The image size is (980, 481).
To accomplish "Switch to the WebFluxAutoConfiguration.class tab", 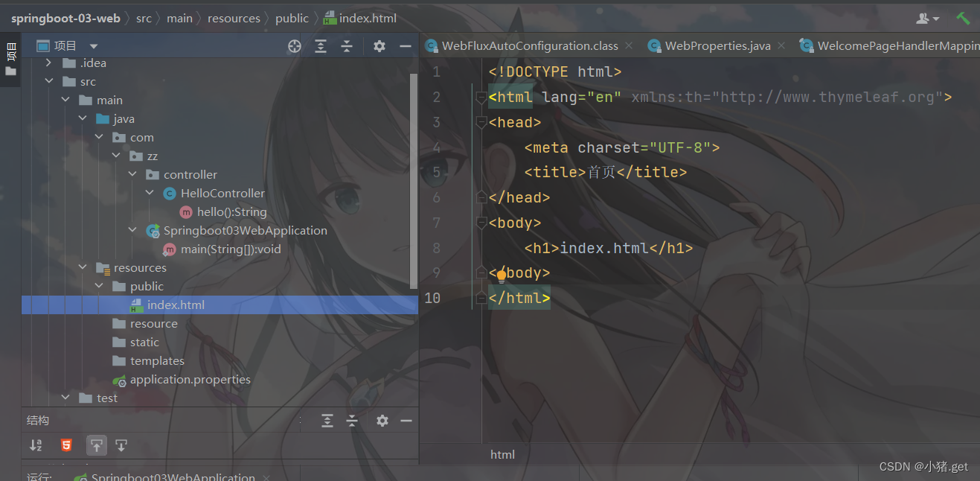I will pyautogui.click(x=530, y=45).
